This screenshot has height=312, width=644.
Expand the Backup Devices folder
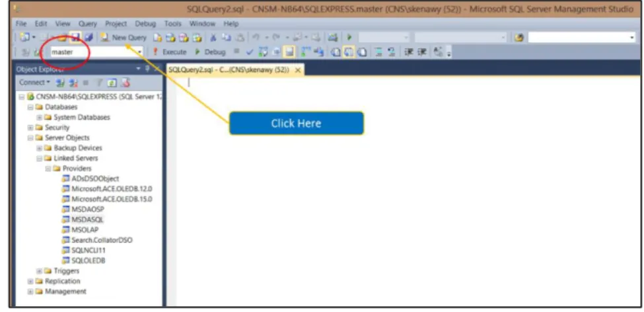[39, 148]
